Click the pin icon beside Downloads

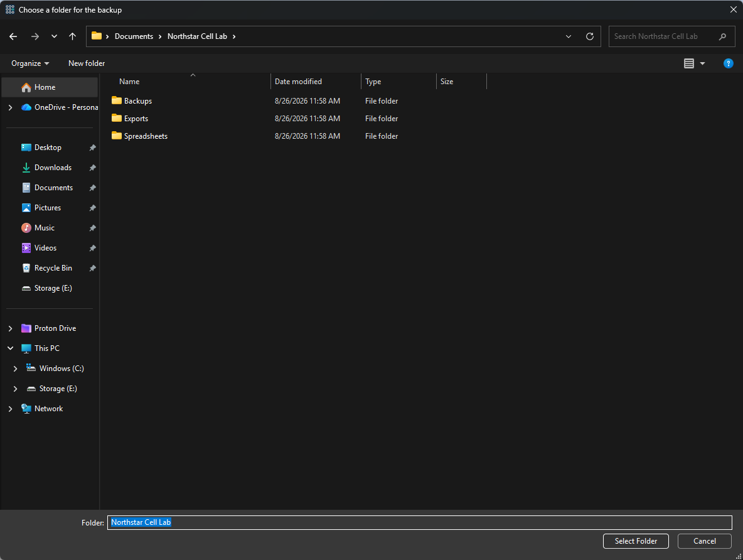coord(93,168)
